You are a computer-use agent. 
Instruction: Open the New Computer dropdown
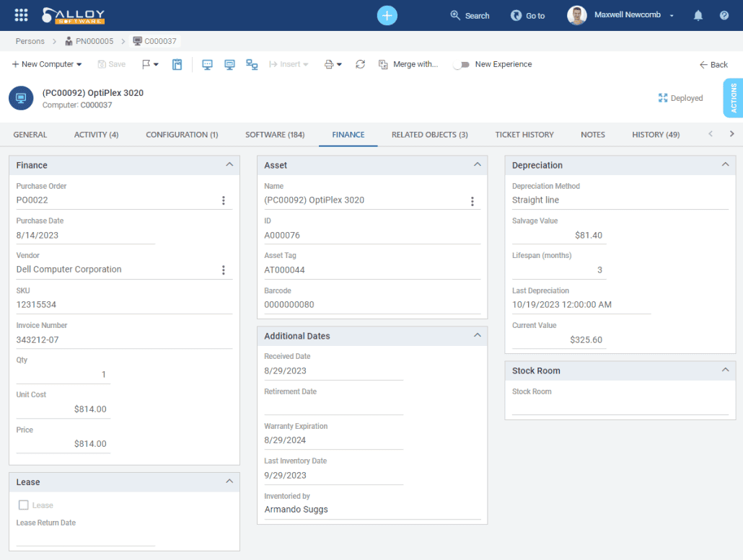(47, 64)
